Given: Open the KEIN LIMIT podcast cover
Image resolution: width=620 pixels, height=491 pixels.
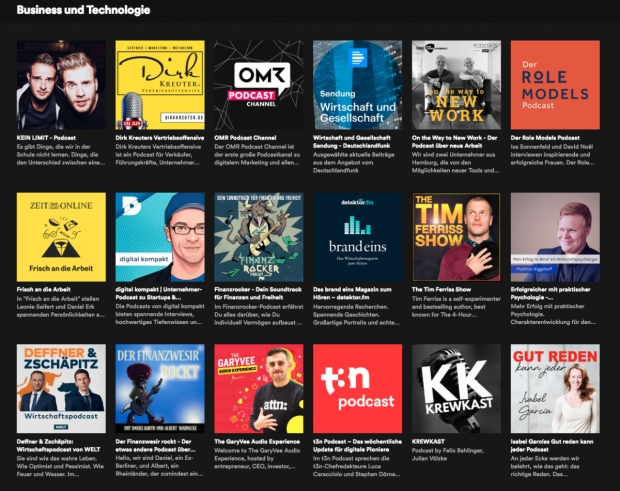Looking at the screenshot, I should click(x=61, y=85).
